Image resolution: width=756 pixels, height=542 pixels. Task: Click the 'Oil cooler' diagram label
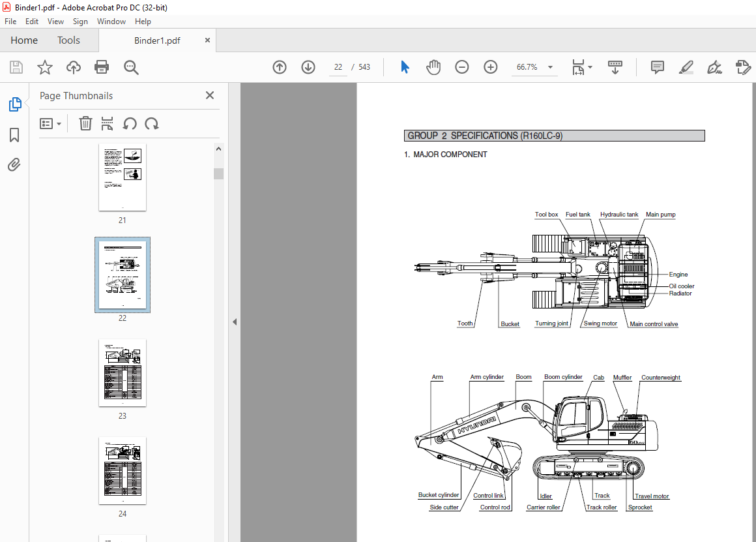681,286
